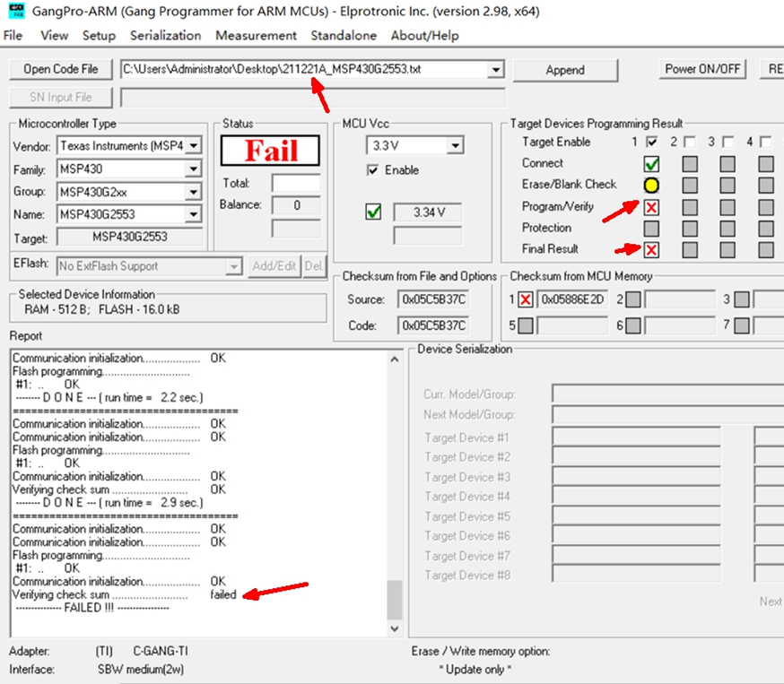Open MCU Vcc 3.3 V dropdown
Image resolution: width=784 pixels, height=684 pixels.
455,145
